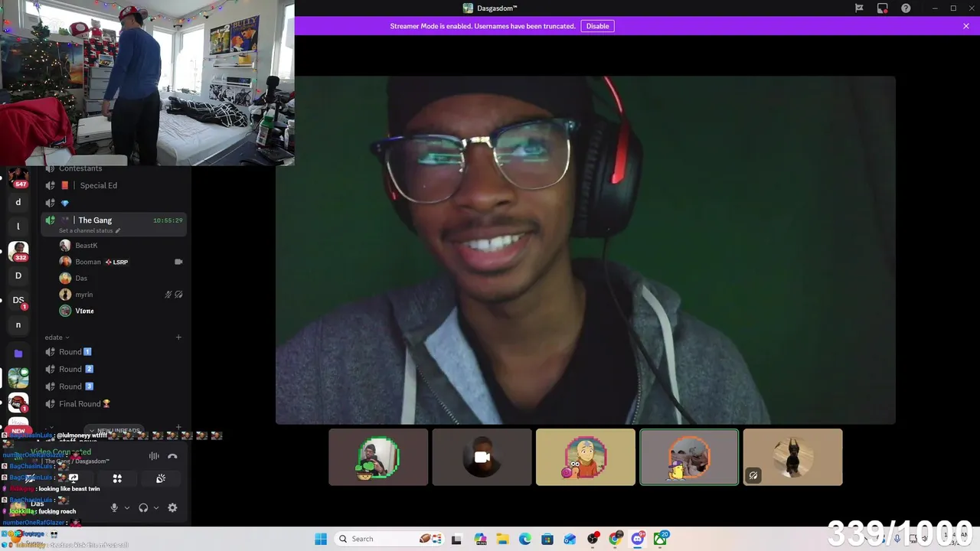This screenshot has height=551, width=980.
Task: Open the Discord help icon in title bar
Action: pos(906,8)
